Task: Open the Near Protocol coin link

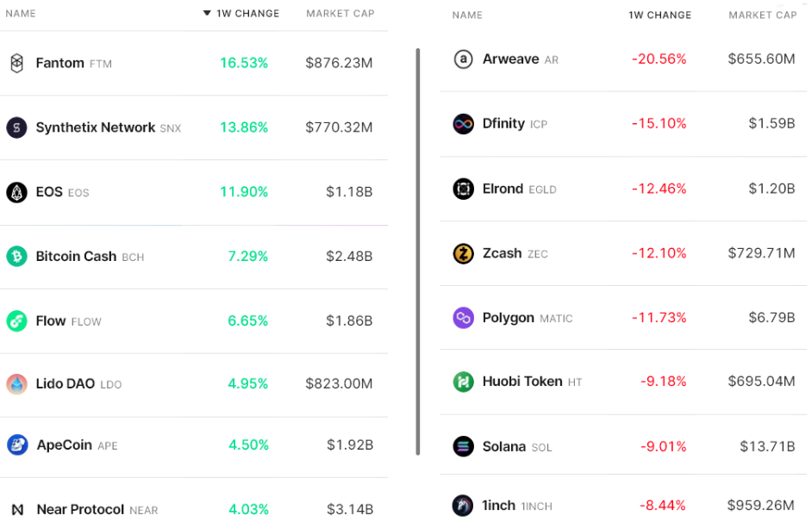Action: [80, 509]
